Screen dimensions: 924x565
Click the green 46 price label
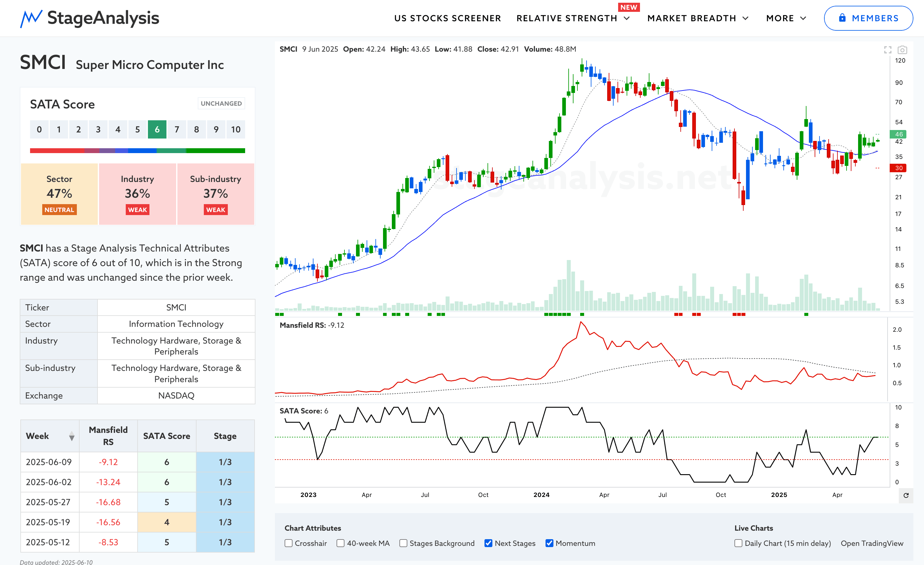click(898, 134)
